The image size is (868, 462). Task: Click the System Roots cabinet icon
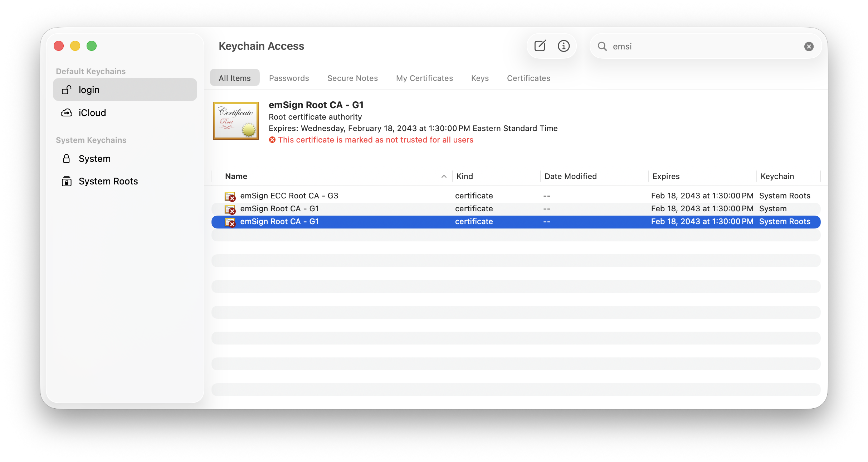click(67, 181)
